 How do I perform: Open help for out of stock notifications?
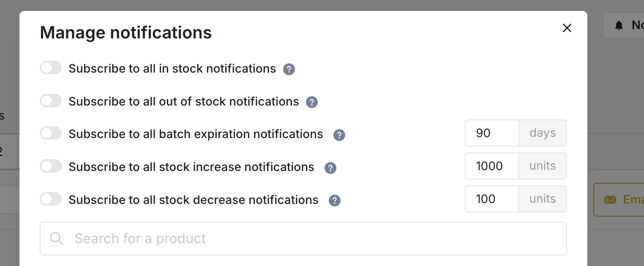click(x=312, y=102)
